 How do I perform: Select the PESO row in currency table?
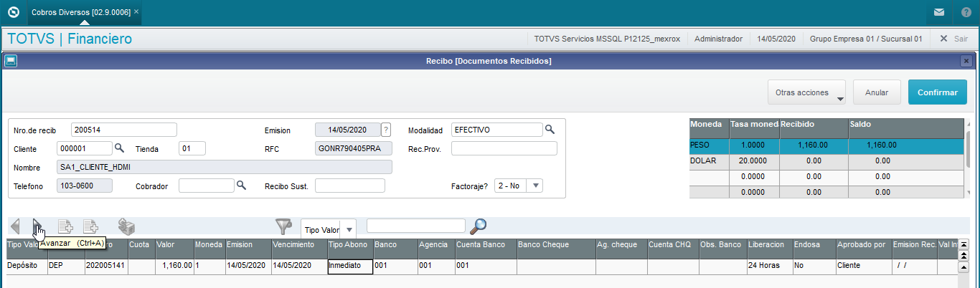pyautogui.click(x=826, y=145)
